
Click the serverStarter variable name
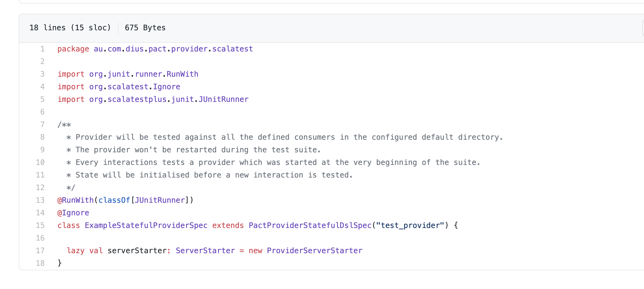pos(137,251)
